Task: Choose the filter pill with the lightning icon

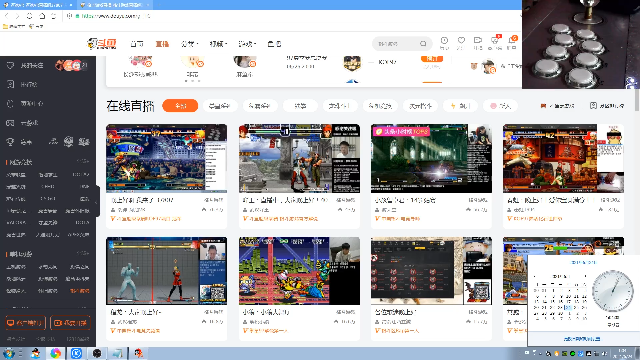Action: pyautogui.click(x=460, y=106)
